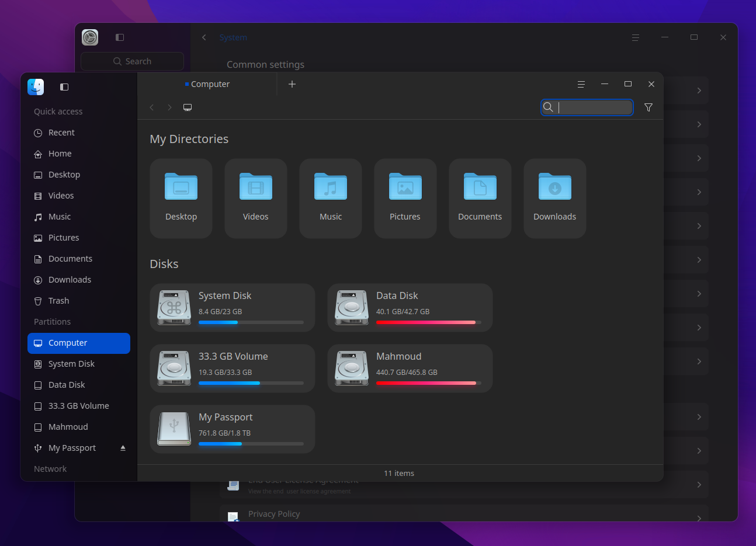Go to Home in the sidebar
Image resolution: width=756 pixels, height=546 pixels.
click(79, 154)
